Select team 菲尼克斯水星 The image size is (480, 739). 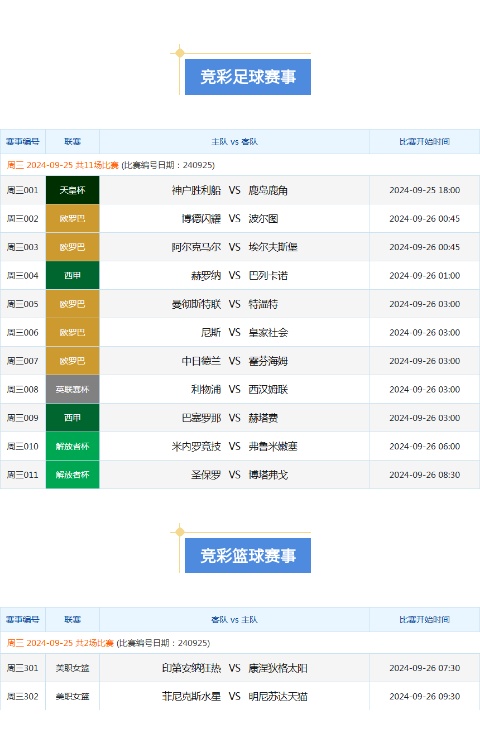[191, 697]
